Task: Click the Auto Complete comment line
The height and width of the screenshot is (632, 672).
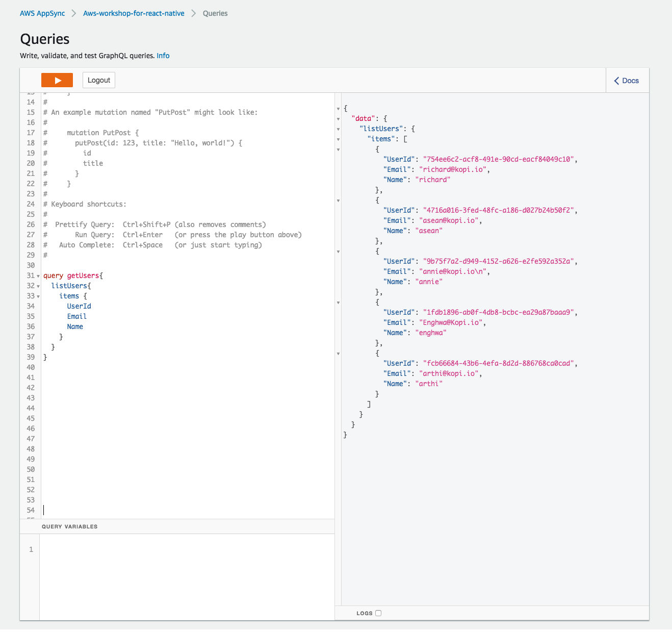Action: (152, 245)
